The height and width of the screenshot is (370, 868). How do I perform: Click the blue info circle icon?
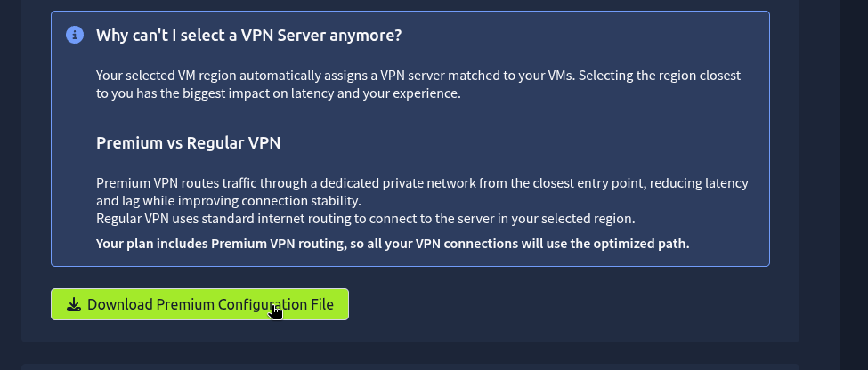click(75, 35)
